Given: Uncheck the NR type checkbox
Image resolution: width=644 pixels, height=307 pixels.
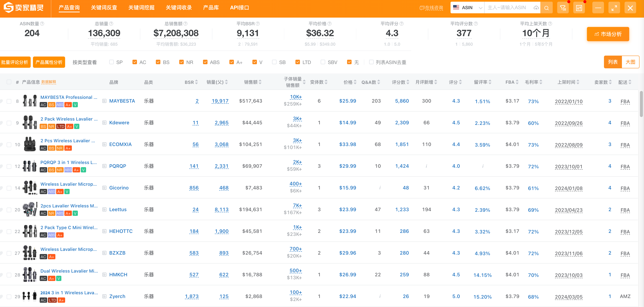Looking at the screenshot, I should point(181,62).
